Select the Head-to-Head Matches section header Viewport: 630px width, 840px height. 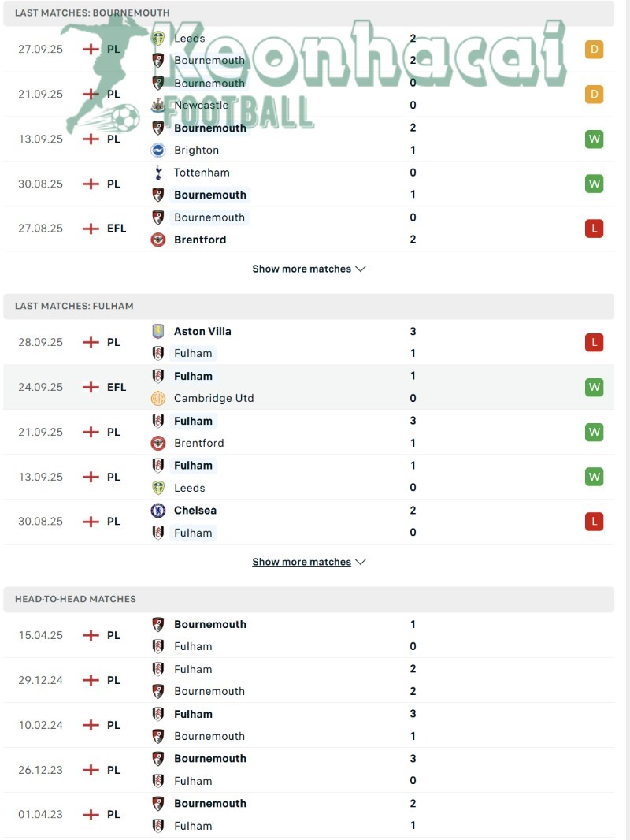76,599
